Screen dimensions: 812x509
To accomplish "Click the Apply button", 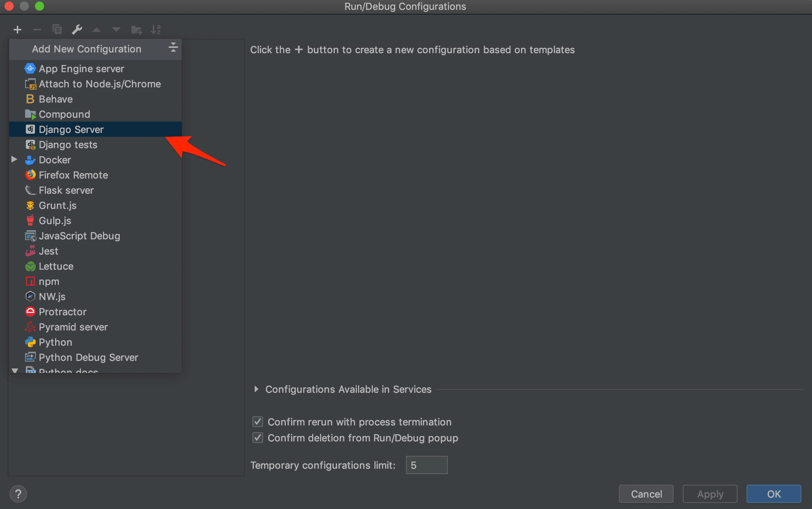I will coord(710,494).
